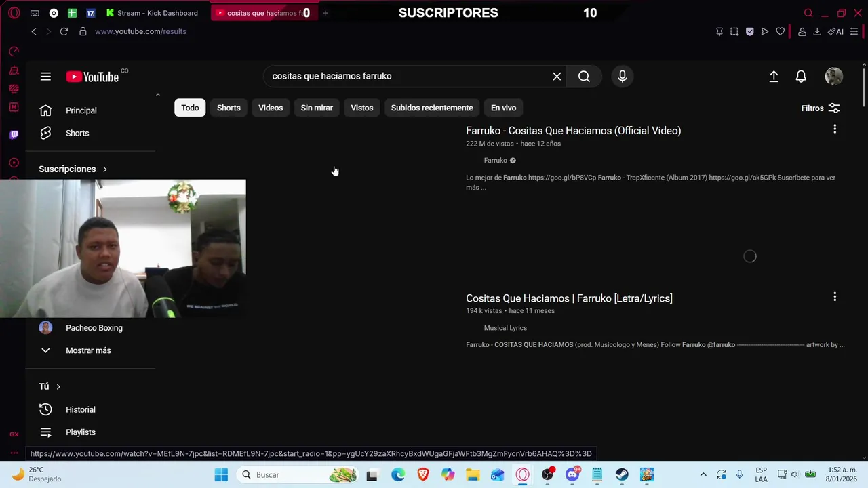This screenshot has height=488, width=868.
Task: Clear the search box with the X
Action: pyautogui.click(x=557, y=77)
